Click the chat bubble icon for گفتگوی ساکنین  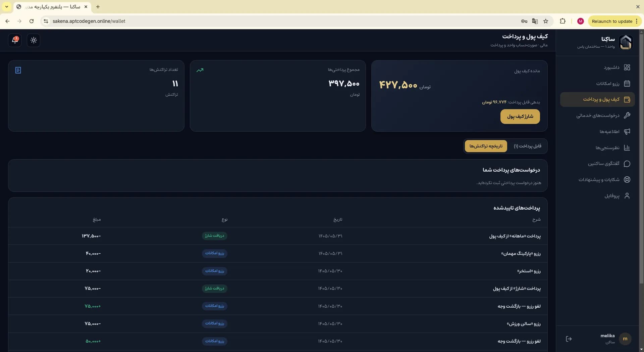[x=627, y=164]
